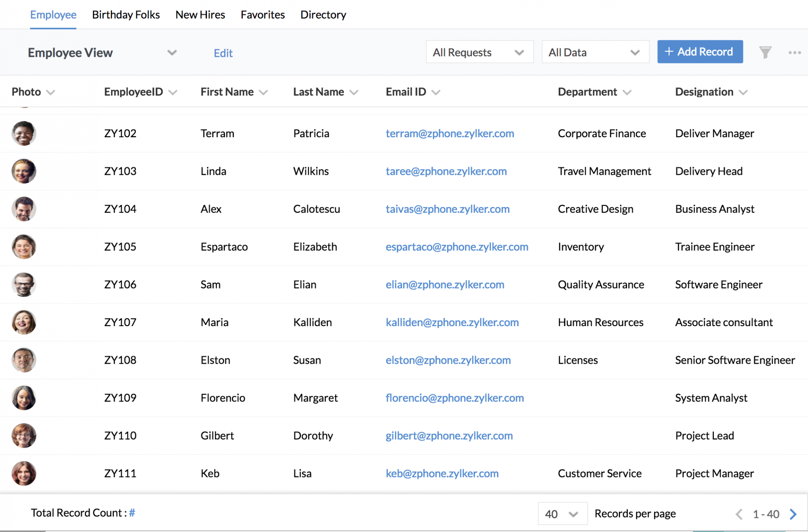Change records per page from 40
This screenshot has width=808, height=532.
[x=562, y=514]
